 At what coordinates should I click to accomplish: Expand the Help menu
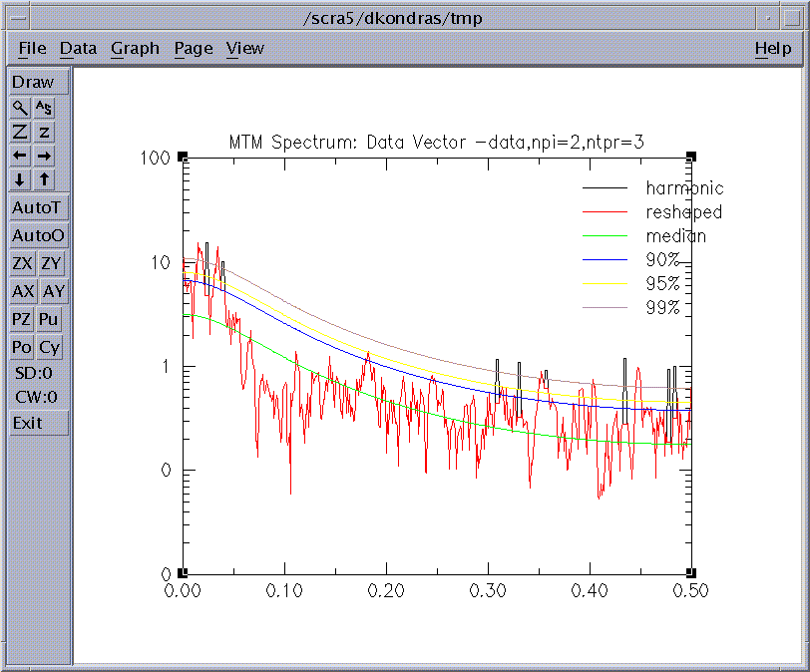(772, 48)
